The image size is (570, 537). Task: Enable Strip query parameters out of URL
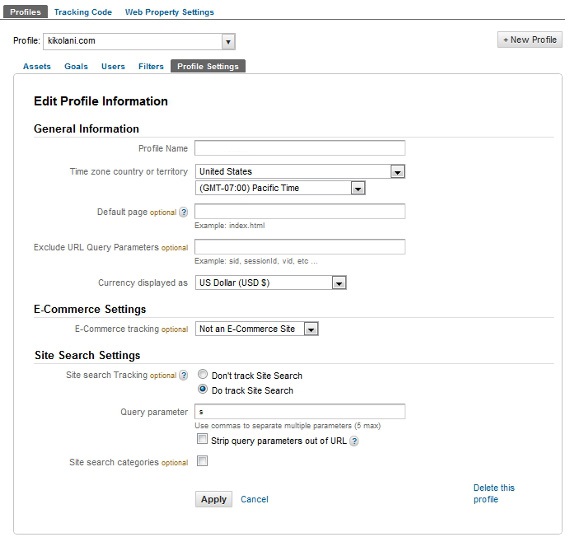(202, 439)
